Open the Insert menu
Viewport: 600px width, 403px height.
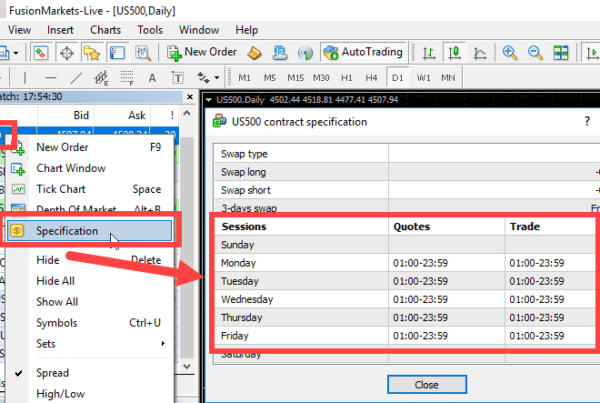pos(60,30)
